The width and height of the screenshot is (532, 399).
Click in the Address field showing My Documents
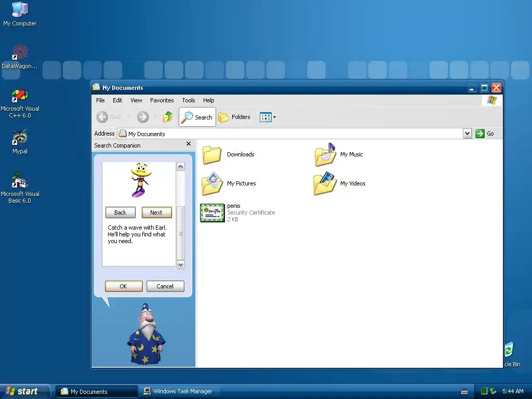290,134
